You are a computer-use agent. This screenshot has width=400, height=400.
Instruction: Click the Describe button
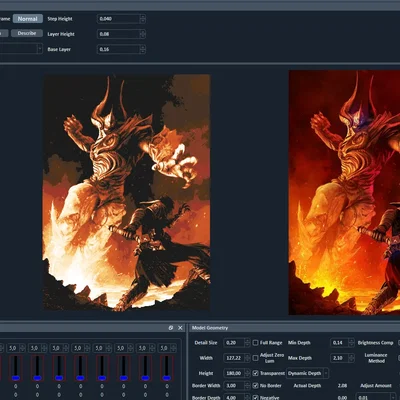coord(27,33)
